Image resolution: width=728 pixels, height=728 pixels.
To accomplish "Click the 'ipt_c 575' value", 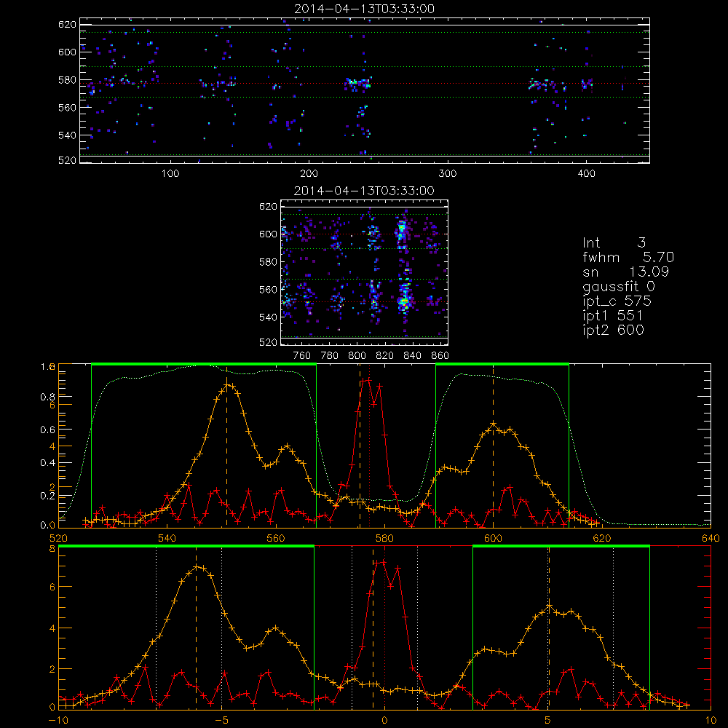I will point(617,301).
